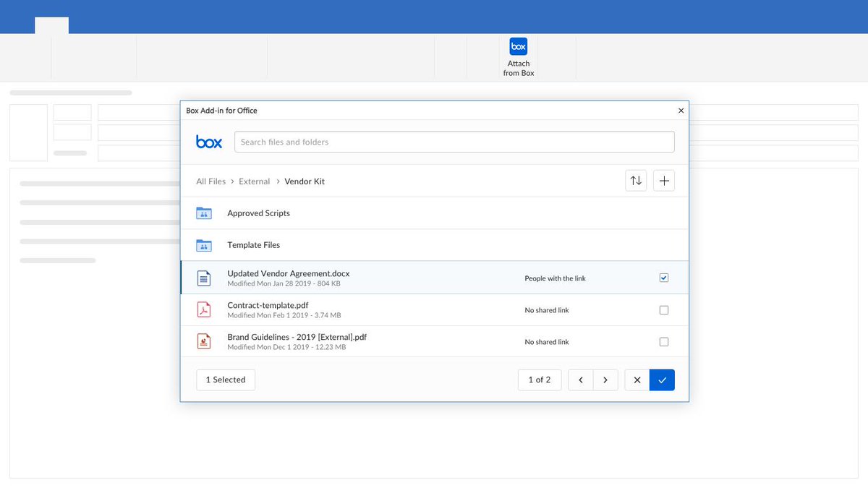Click Modified Mon Dec 1 2019 details
Screen dimensions: 868x488
(x=286, y=347)
